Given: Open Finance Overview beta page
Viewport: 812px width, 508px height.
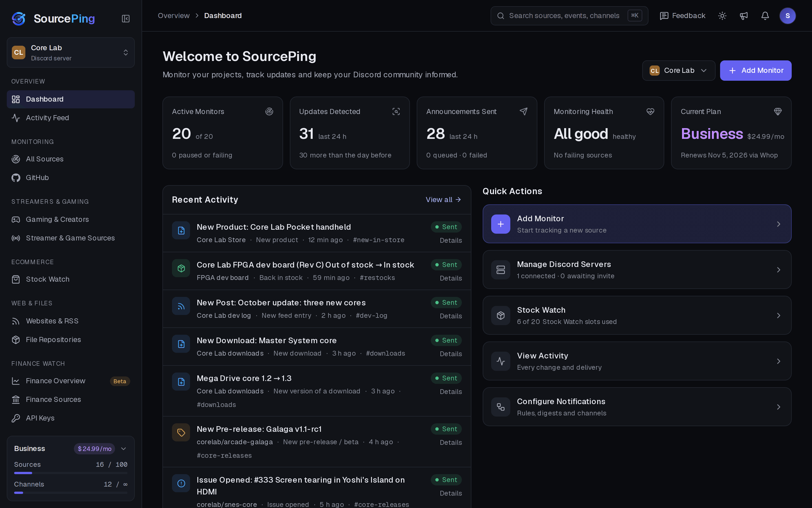Looking at the screenshot, I should tap(70, 381).
